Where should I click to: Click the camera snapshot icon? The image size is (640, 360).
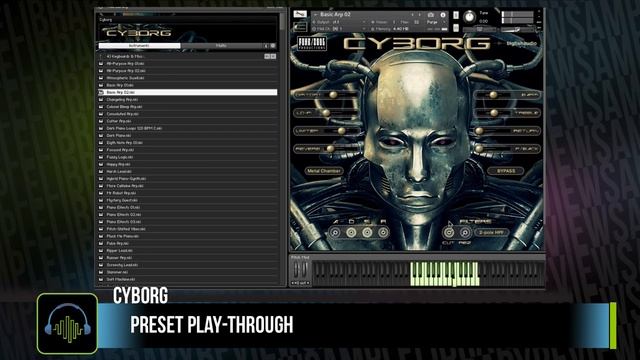click(431, 15)
